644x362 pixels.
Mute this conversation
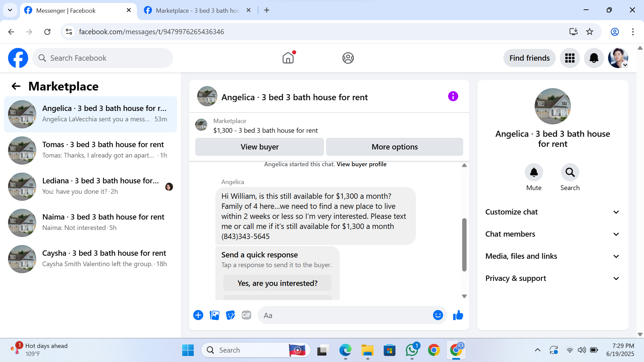534,172
